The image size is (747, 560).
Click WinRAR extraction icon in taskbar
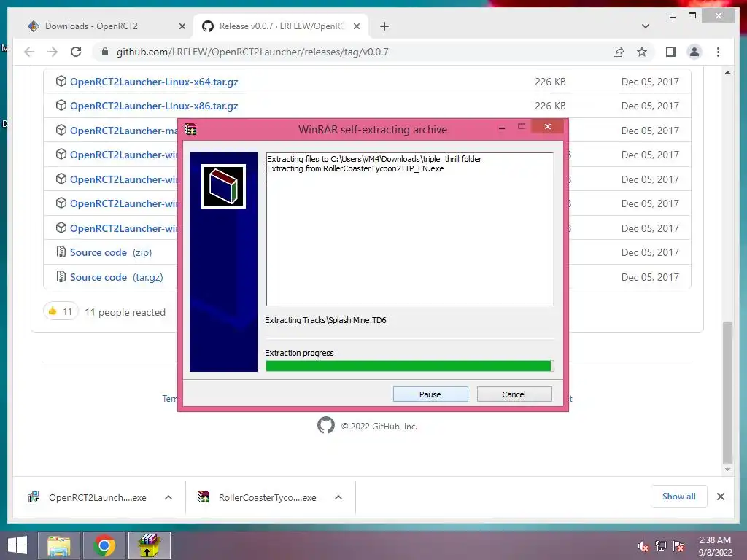point(150,545)
